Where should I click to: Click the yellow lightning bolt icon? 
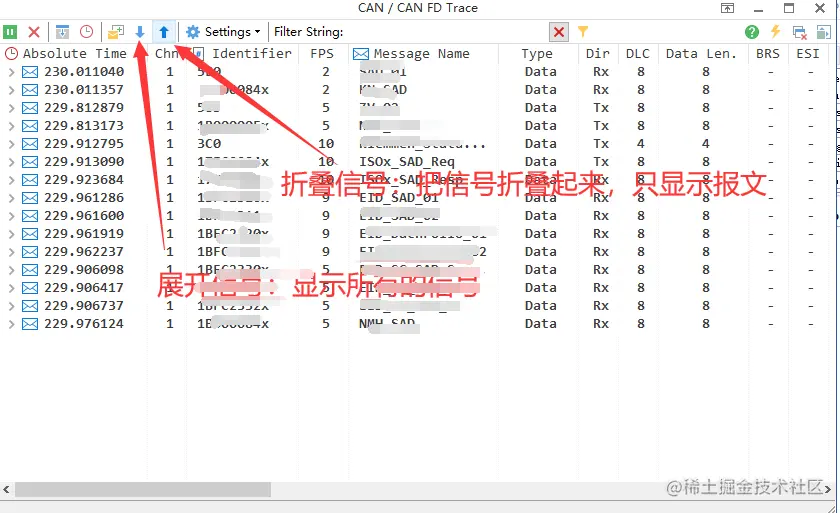tap(775, 32)
